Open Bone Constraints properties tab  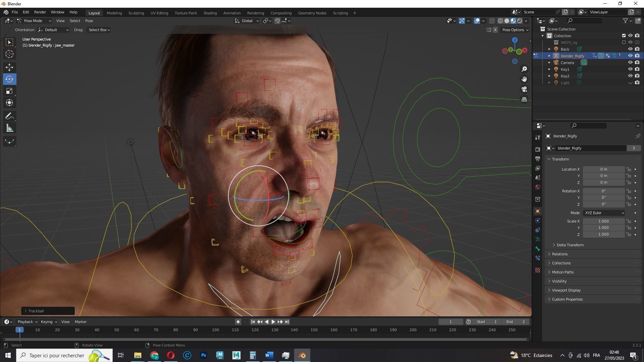(538, 258)
